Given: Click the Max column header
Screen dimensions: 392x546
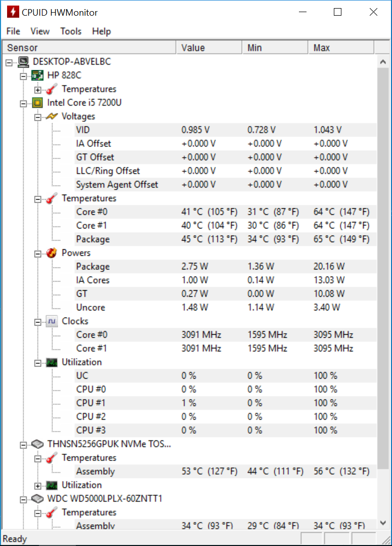Looking at the screenshot, I should (x=341, y=48).
